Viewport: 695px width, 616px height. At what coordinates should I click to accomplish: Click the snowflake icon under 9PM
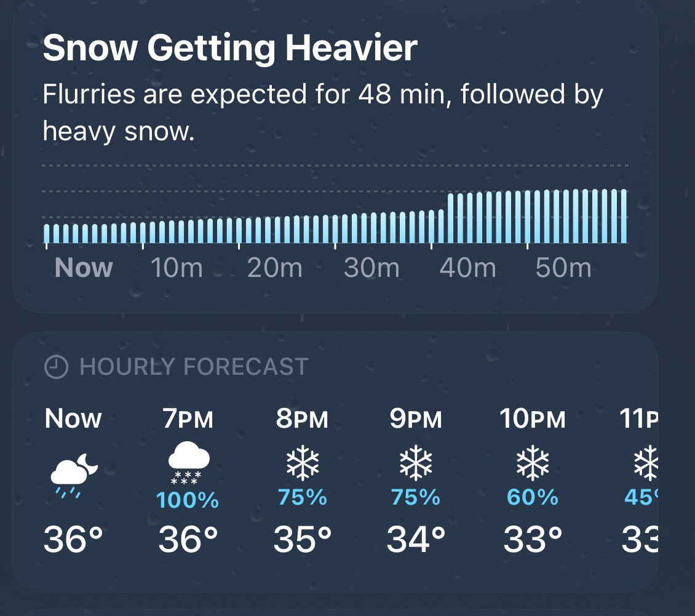[x=416, y=463]
